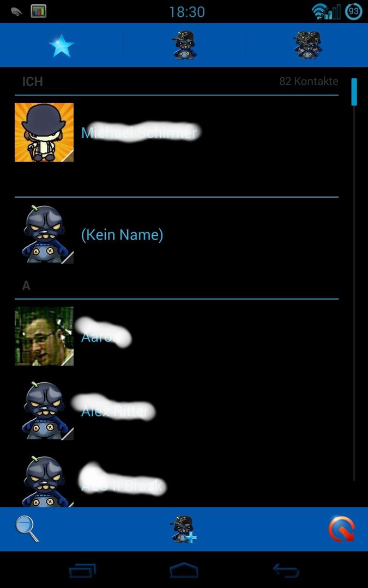
Task: Add a new contact with plus figure icon
Action: point(183,529)
